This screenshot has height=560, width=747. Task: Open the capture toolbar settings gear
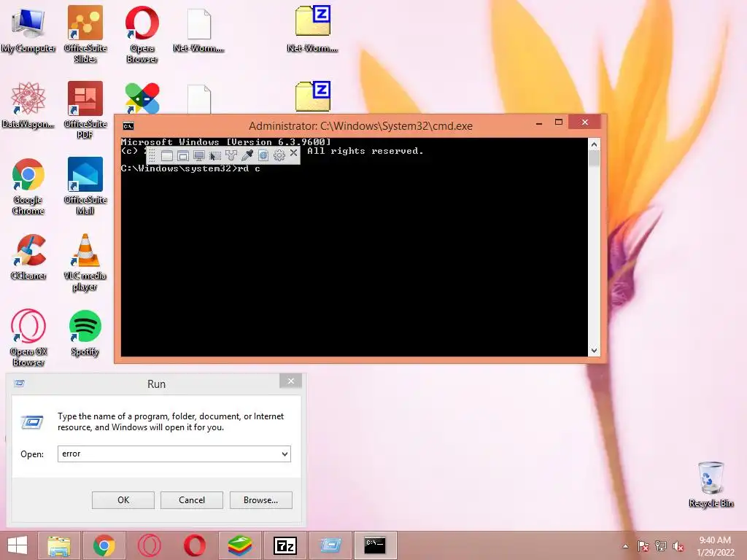[279, 156]
